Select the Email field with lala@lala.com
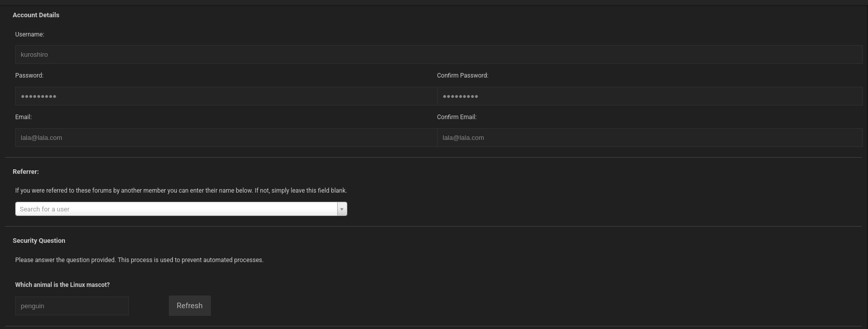Screen dimensions: 868x329 coord(226,137)
